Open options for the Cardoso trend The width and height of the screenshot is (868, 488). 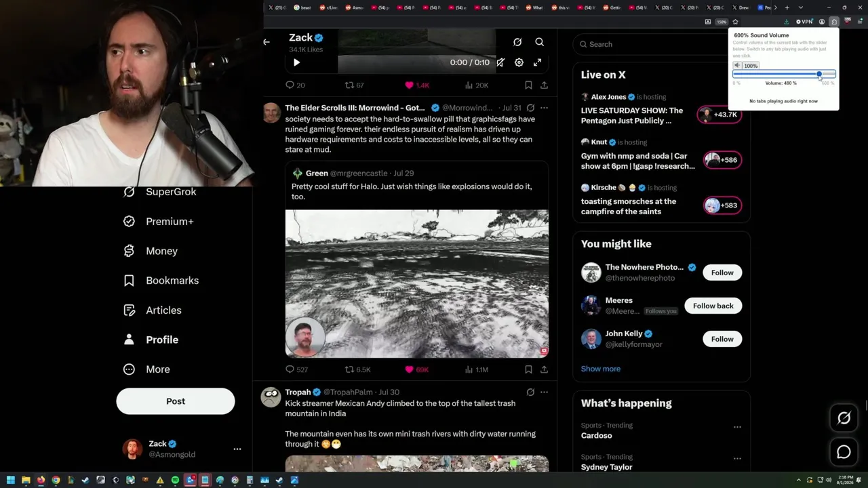click(737, 427)
